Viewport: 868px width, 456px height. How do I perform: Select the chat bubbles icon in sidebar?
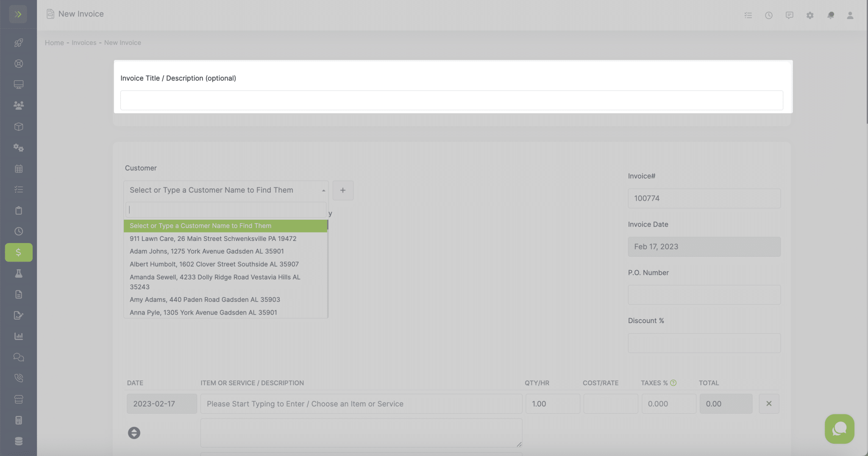click(18, 357)
